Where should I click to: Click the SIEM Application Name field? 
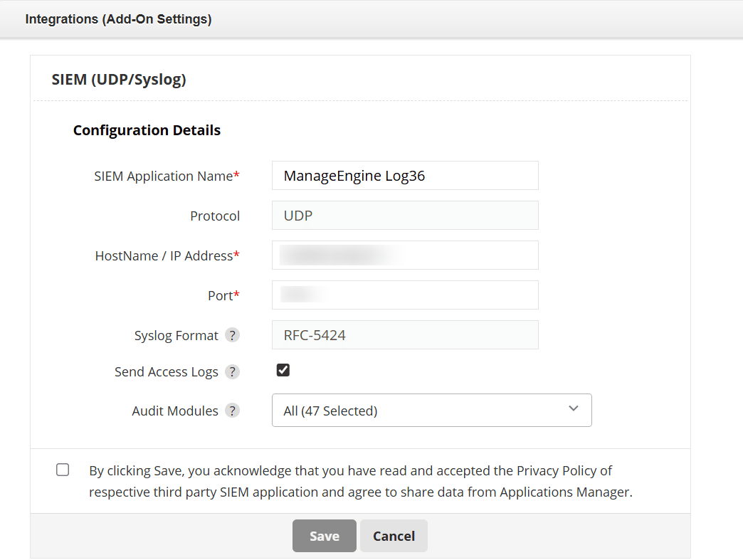pos(404,175)
